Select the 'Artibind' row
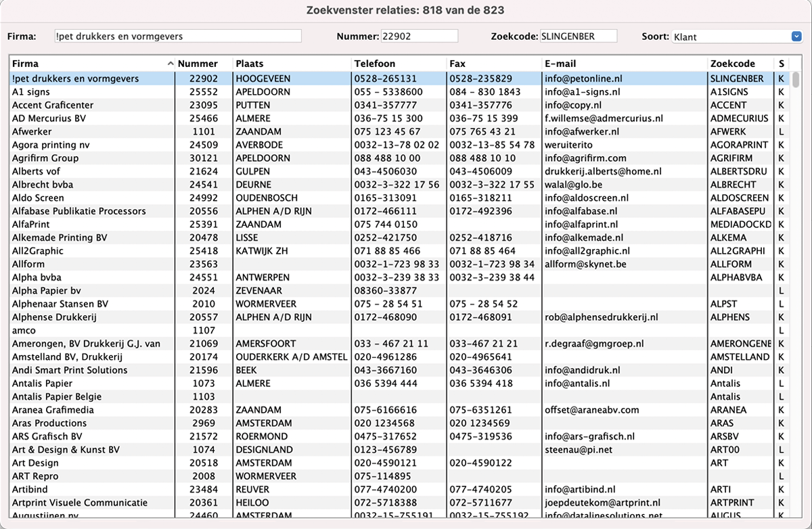The height and width of the screenshot is (529, 812). point(401,490)
